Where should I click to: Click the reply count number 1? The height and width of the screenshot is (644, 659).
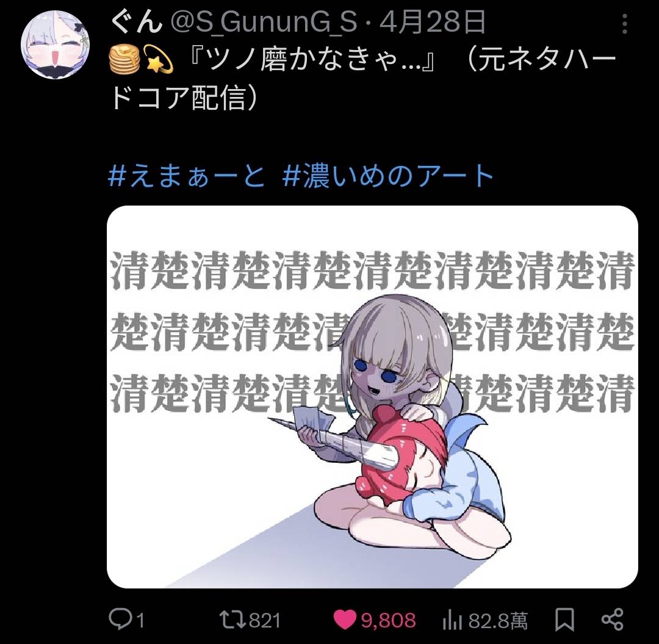pyautogui.click(x=140, y=621)
